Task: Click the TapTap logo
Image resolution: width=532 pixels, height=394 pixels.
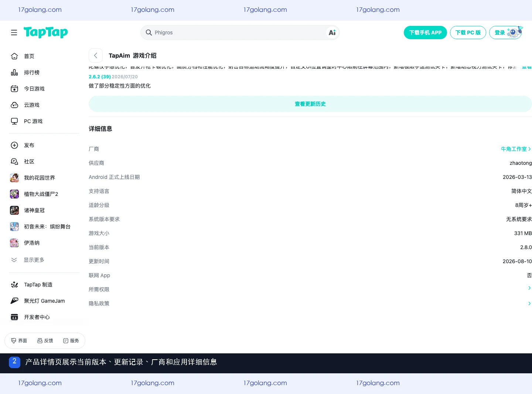Action: tap(46, 33)
